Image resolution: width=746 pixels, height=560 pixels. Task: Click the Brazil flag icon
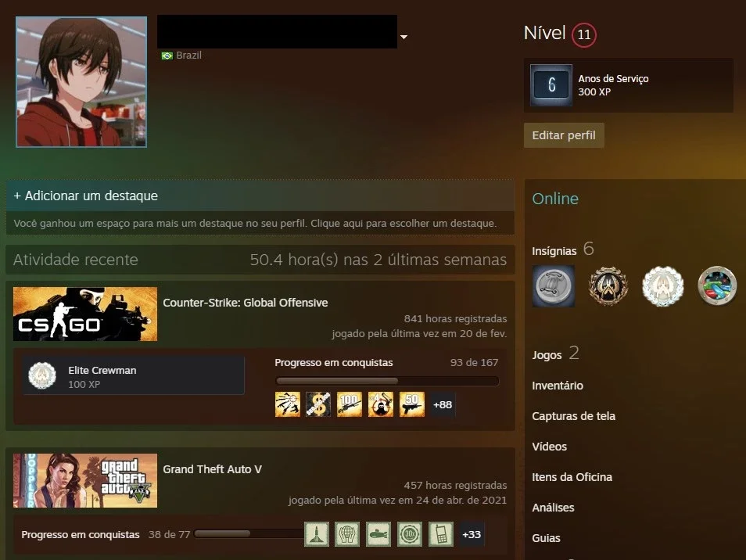[167, 56]
